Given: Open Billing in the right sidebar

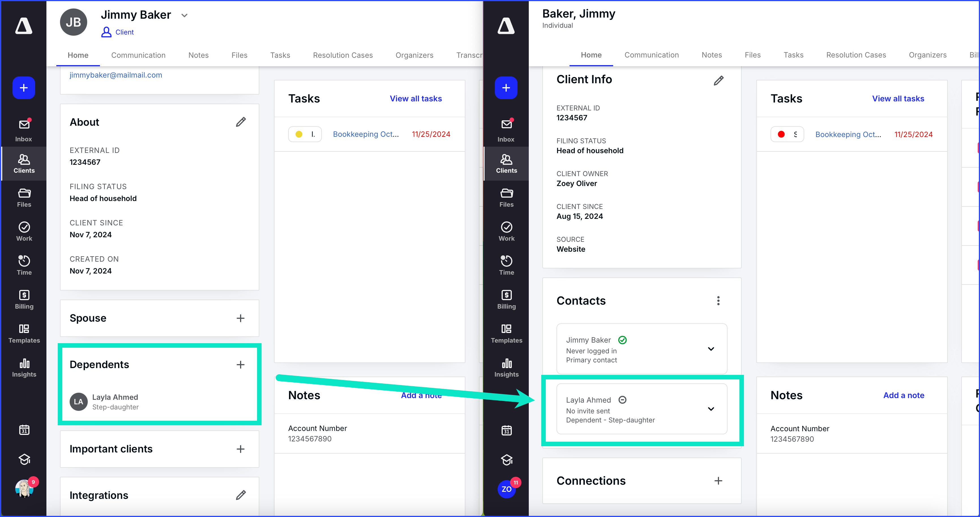Looking at the screenshot, I should click(506, 299).
